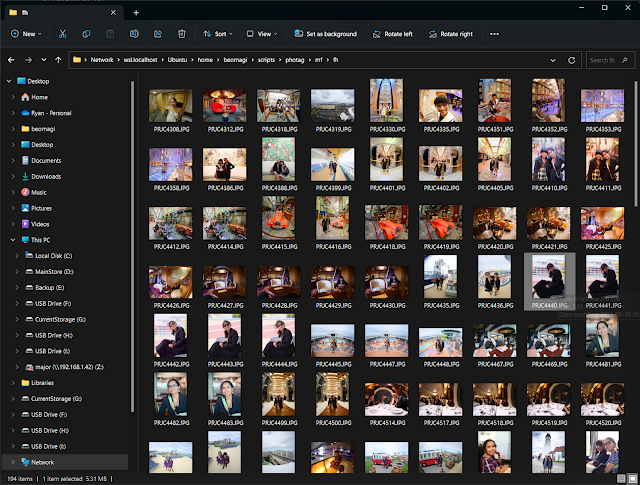This screenshot has width=640, height=485.
Task: Open Downloads in navigation pane
Action: click(46, 177)
